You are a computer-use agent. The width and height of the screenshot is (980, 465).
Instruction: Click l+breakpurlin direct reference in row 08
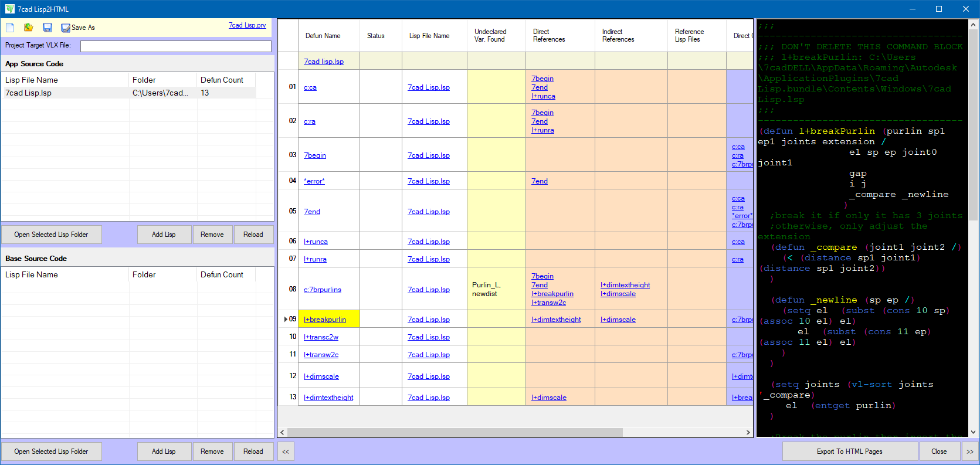(x=552, y=294)
